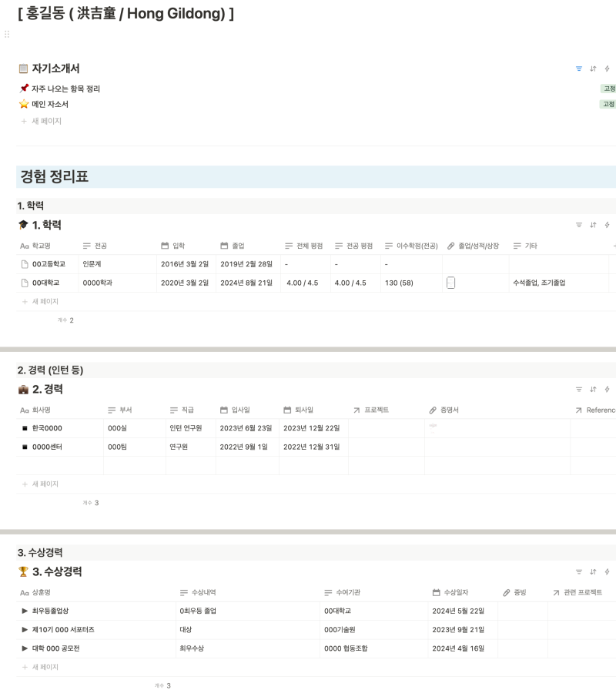
Task: Click the trophy icon of 3. 수상경력
Action: [x=23, y=571]
